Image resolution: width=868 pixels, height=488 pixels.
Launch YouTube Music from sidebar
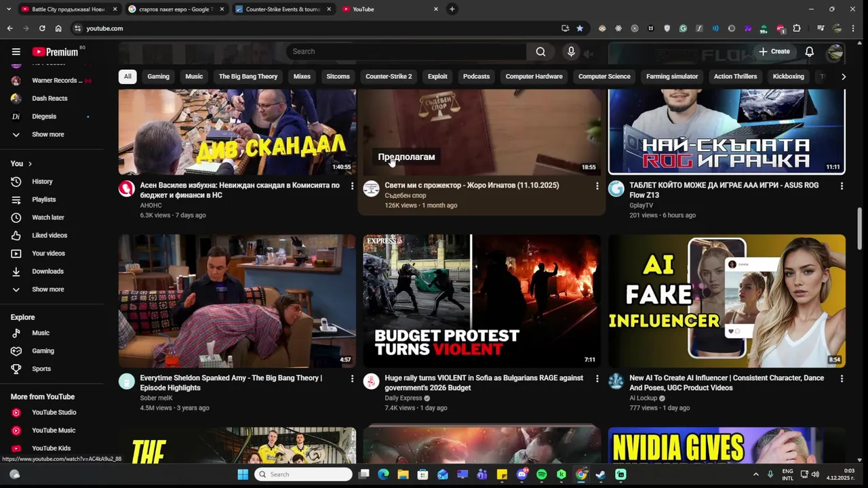(53, 430)
